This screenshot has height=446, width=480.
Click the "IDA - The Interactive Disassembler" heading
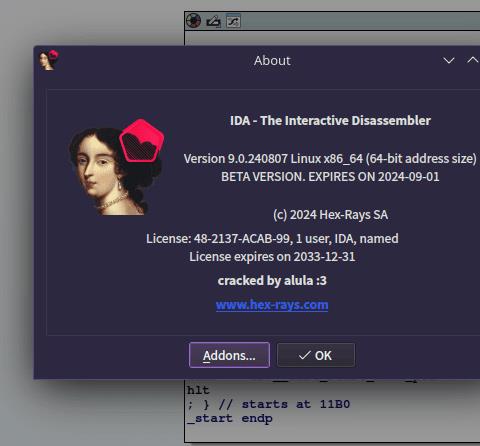point(330,121)
